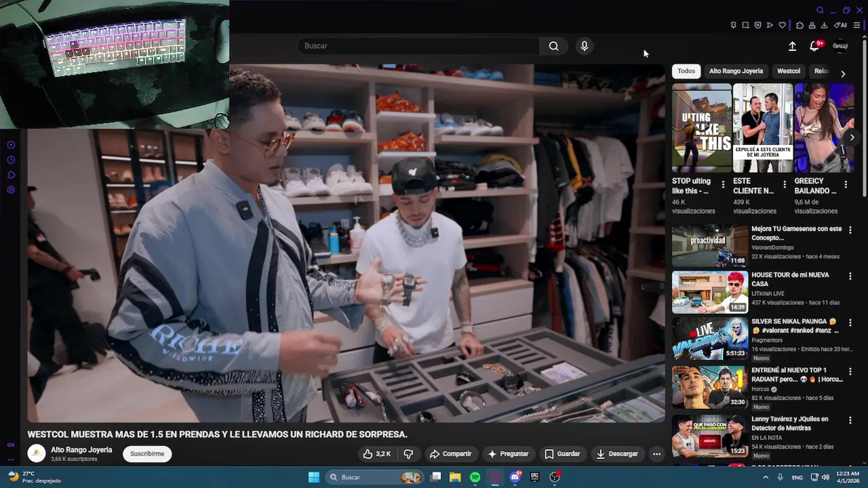Image resolution: width=868 pixels, height=488 pixels.
Task: Save the video using Guardar
Action: coord(562,453)
